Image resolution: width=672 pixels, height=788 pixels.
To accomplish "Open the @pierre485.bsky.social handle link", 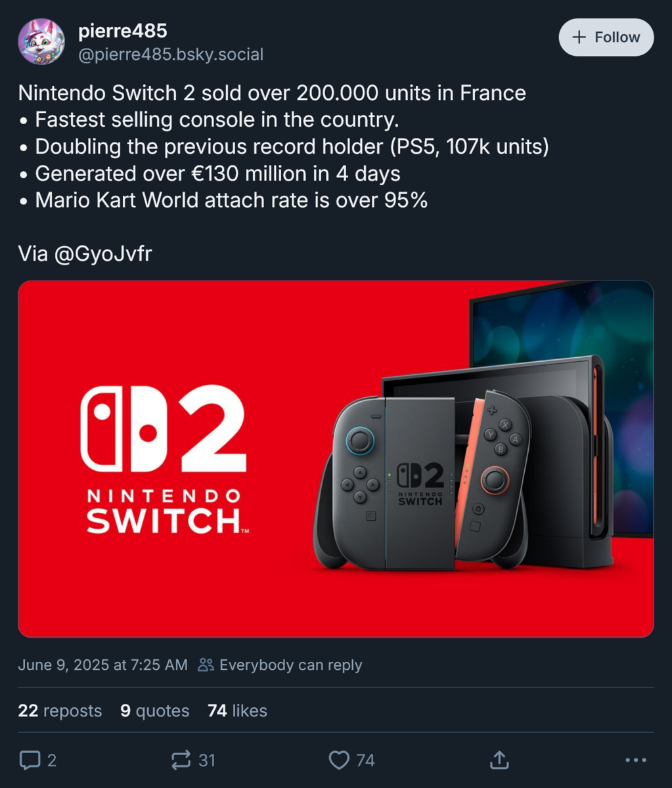I will (x=171, y=55).
